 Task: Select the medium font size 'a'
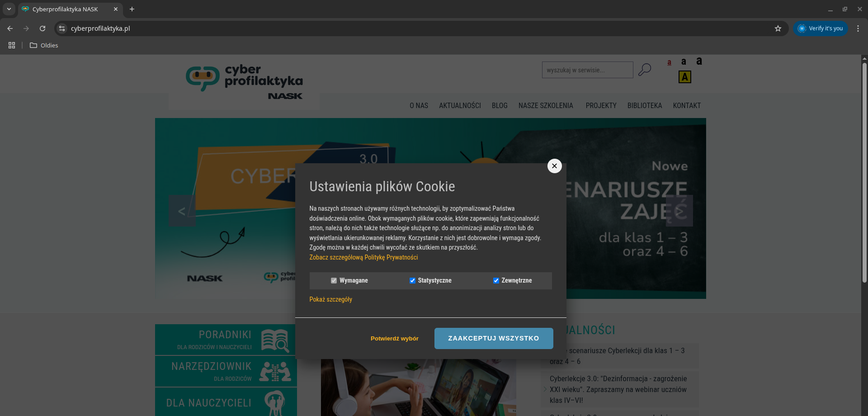click(x=684, y=61)
